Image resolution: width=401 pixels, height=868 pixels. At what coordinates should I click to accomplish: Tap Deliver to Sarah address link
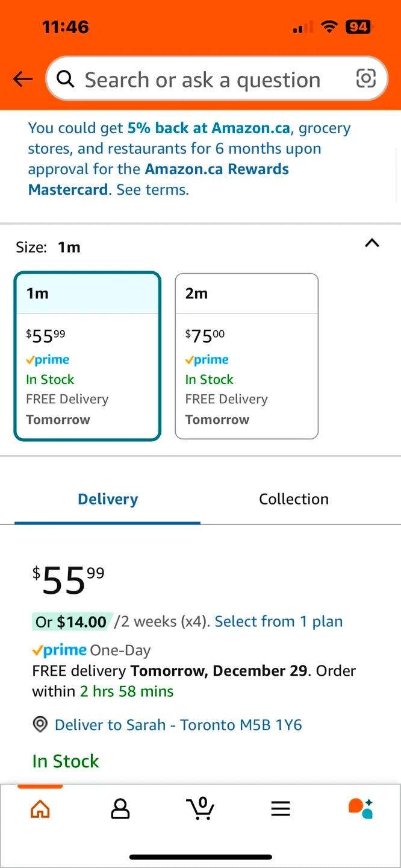tap(178, 725)
